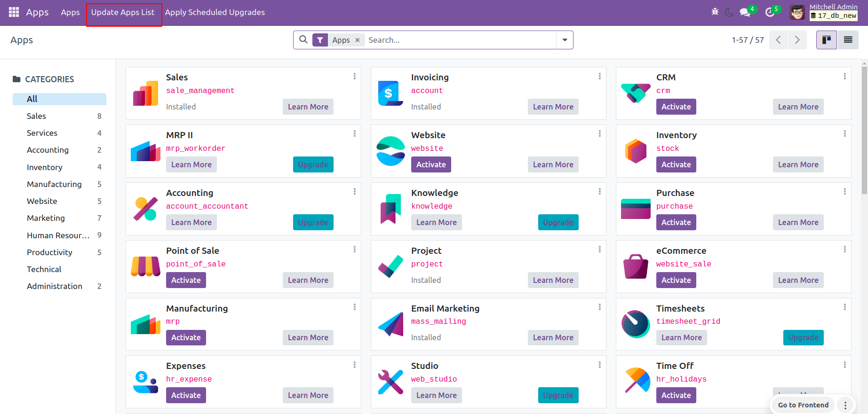Select the Technical category
Image resolution: width=868 pixels, height=414 pixels.
click(x=59, y=269)
